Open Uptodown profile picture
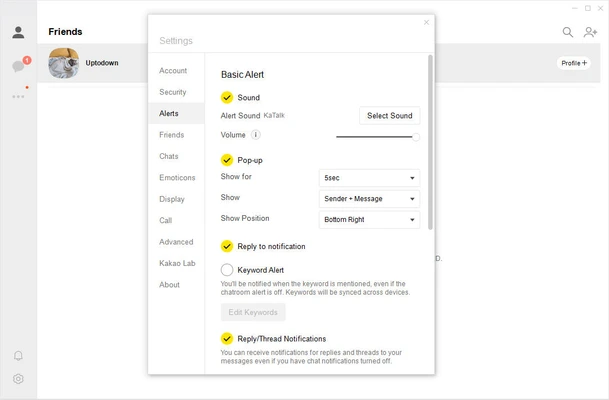 coord(64,63)
